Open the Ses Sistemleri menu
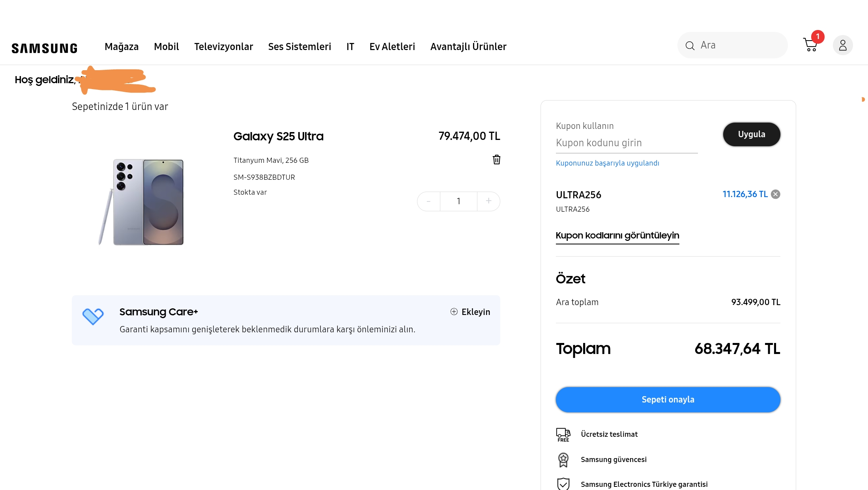Viewport: 868px width, 490px height. pos(299,47)
